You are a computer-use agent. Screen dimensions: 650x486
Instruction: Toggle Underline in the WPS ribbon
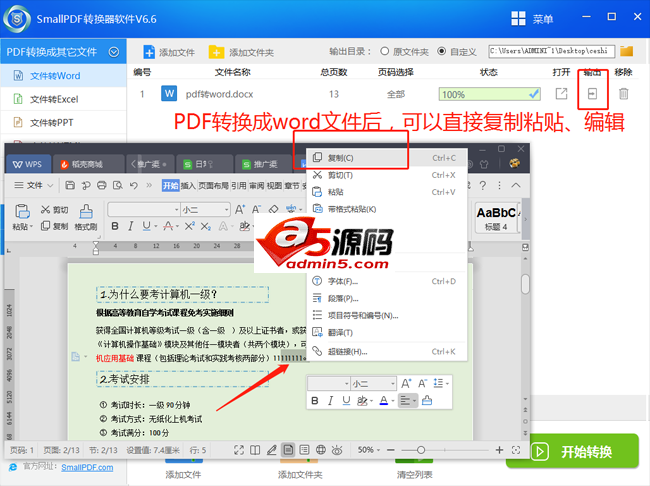point(146,226)
